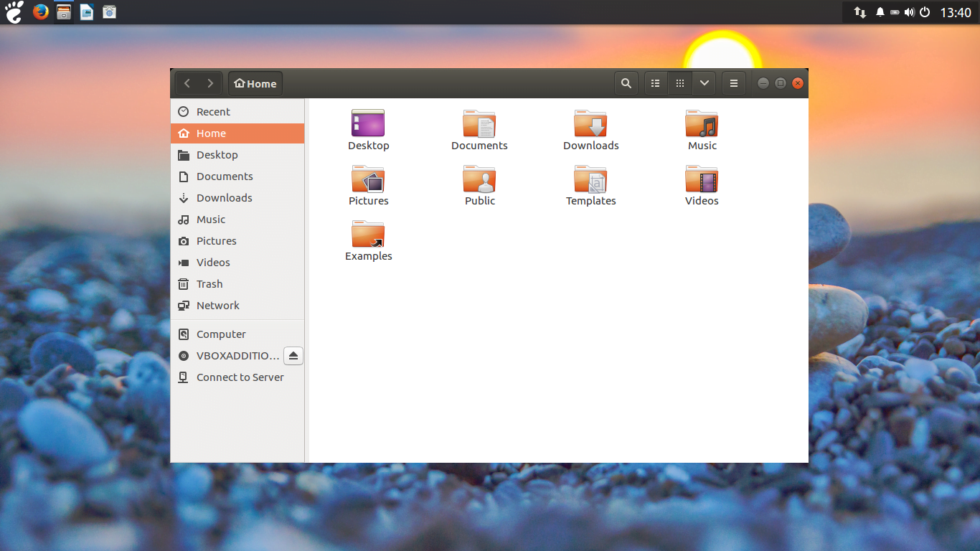Open the hamburger menu
980x551 pixels.
[733, 83]
